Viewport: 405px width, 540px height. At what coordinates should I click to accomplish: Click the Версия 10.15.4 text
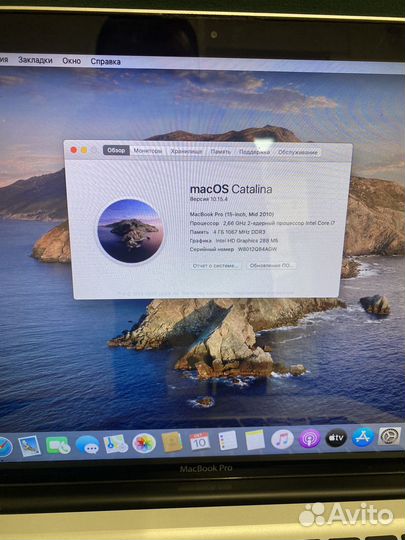[209, 199]
